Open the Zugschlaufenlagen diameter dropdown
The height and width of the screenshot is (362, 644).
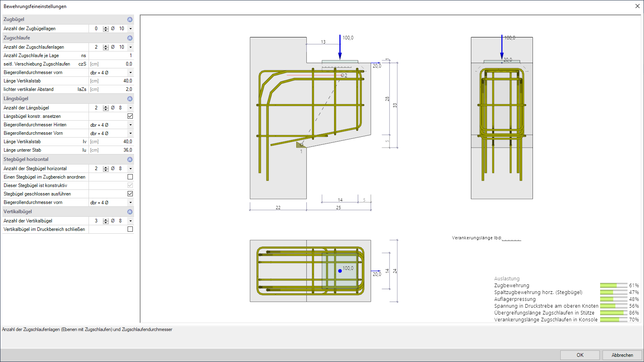(130, 47)
